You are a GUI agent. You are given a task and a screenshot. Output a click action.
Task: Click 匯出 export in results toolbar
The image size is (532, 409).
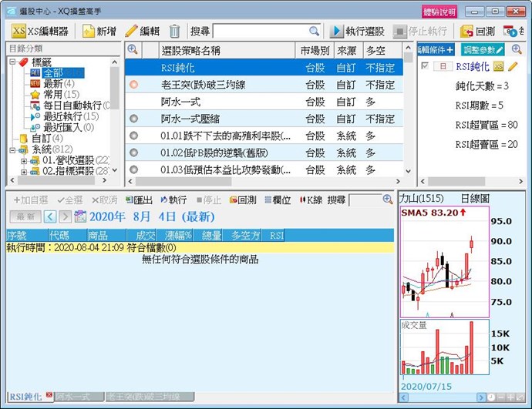pyautogui.click(x=142, y=199)
